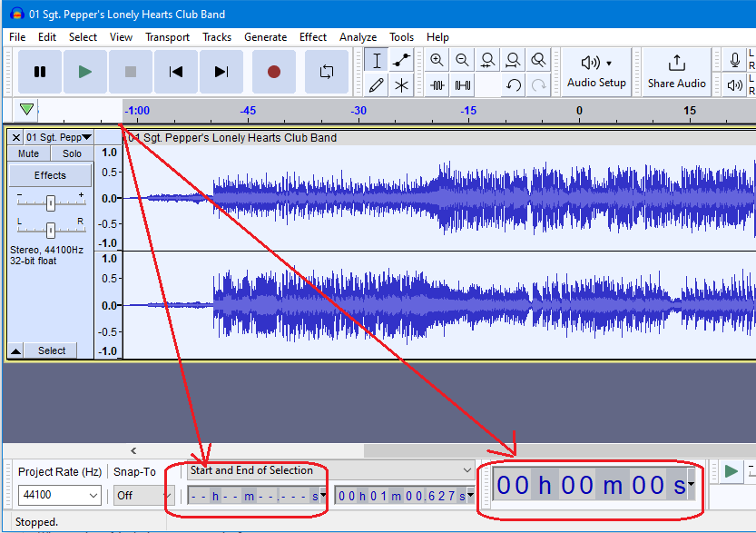
Task: Click Fit Selection to Width icon
Action: click(487, 60)
